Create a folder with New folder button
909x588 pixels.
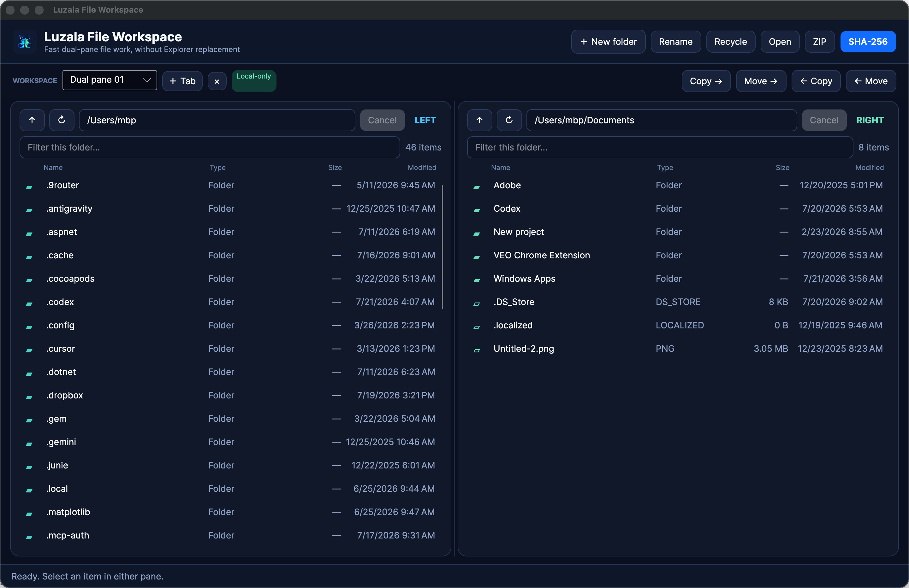608,42
